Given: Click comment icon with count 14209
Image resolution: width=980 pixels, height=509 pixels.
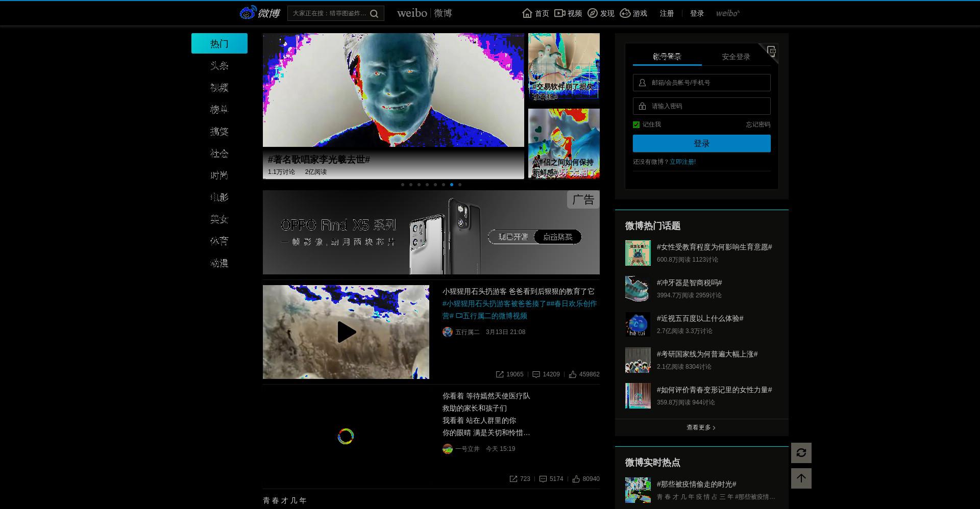Looking at the screenshot, I should point(536,374).
